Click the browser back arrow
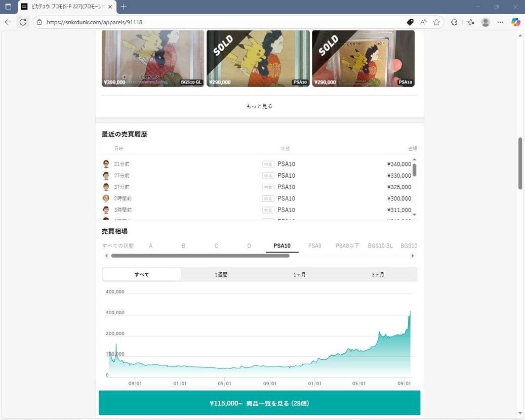The image size is (525, 420). coord(8,22)
